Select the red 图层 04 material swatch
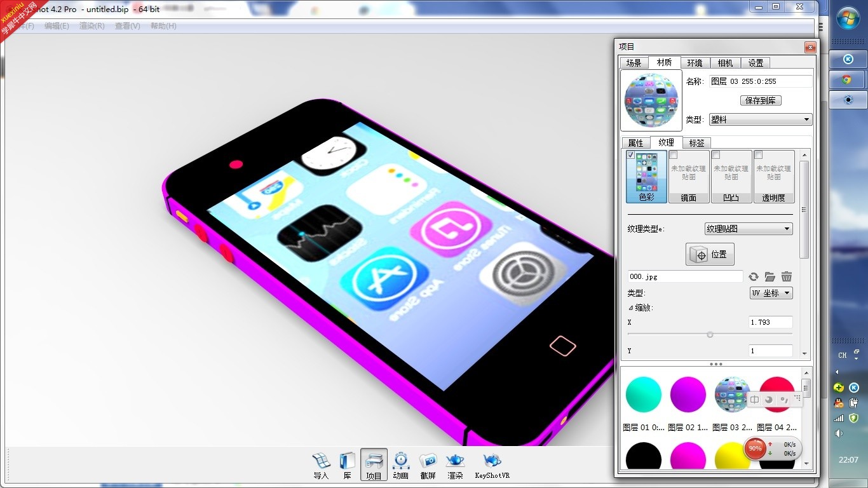Viewport: 868px width, 488px height. [776, 395]
